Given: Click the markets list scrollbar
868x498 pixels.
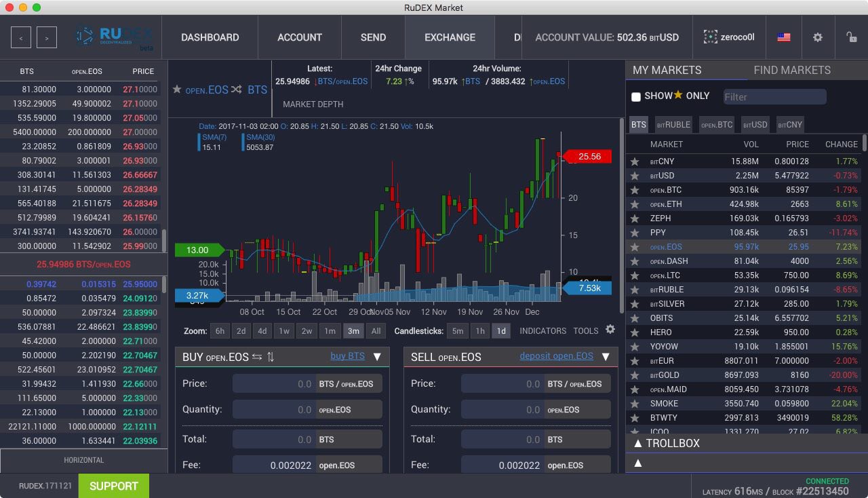Looking at the screenshot, I should pyautogui.click(x=865, y=142).
